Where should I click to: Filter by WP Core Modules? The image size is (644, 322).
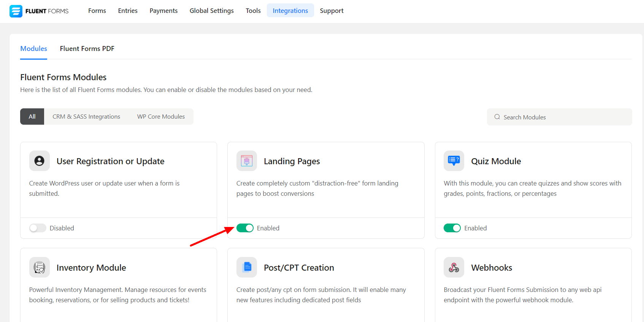pyautogui.click(x=161, y=117)
